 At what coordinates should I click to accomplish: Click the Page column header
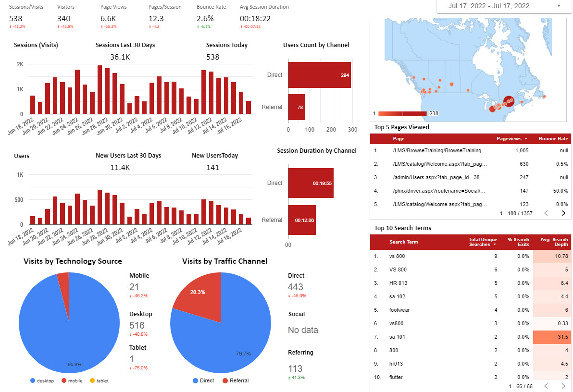point(399,139)
